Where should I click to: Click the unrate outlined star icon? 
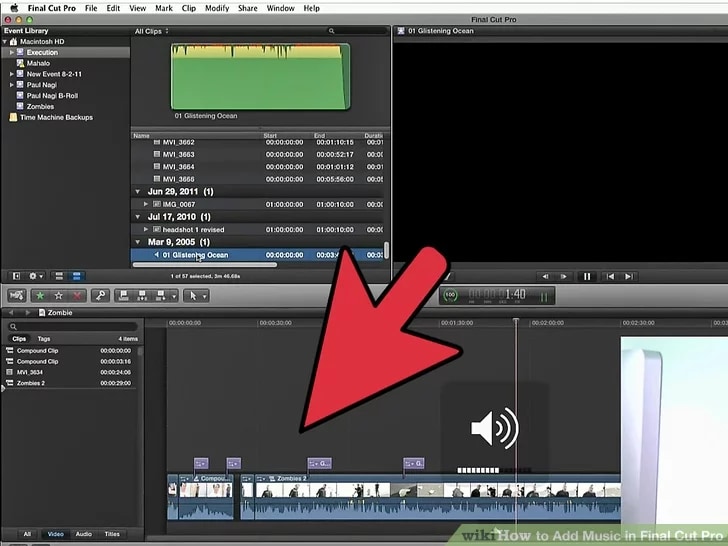[58, 295]
